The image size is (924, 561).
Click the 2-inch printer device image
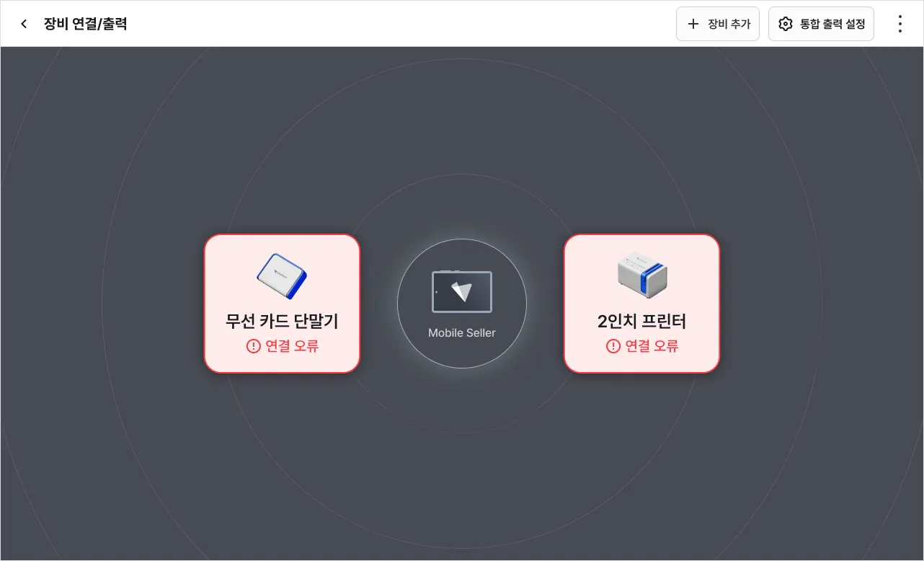pos(642,275)
